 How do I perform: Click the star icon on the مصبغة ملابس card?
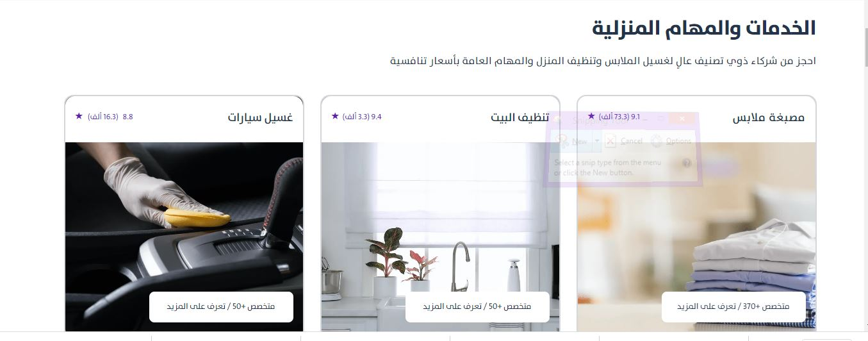point(591,116)
